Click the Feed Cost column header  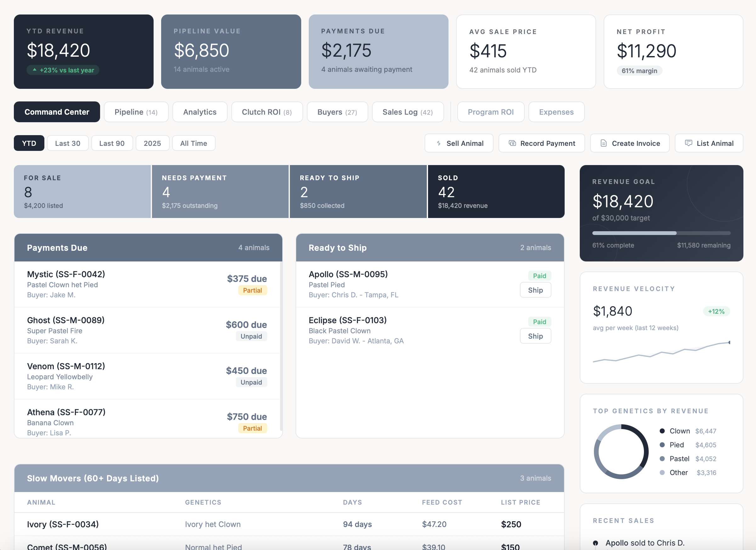[x=442, y=502]
